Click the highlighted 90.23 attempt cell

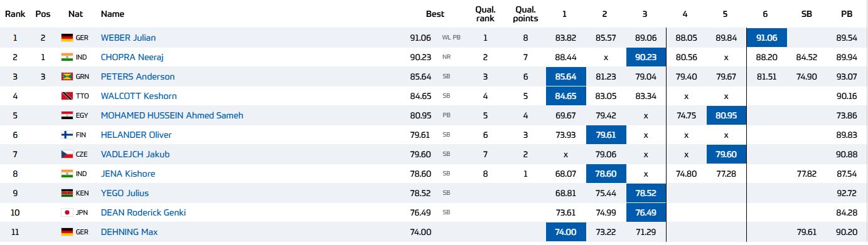pos(646,57)
